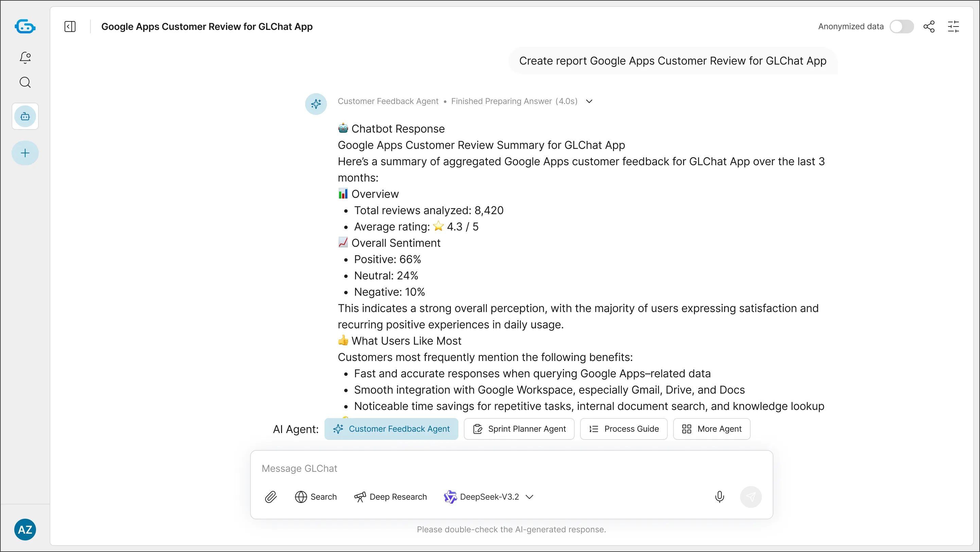Click the GLChat logo
The image size is (980, 552).
(25, 26)
